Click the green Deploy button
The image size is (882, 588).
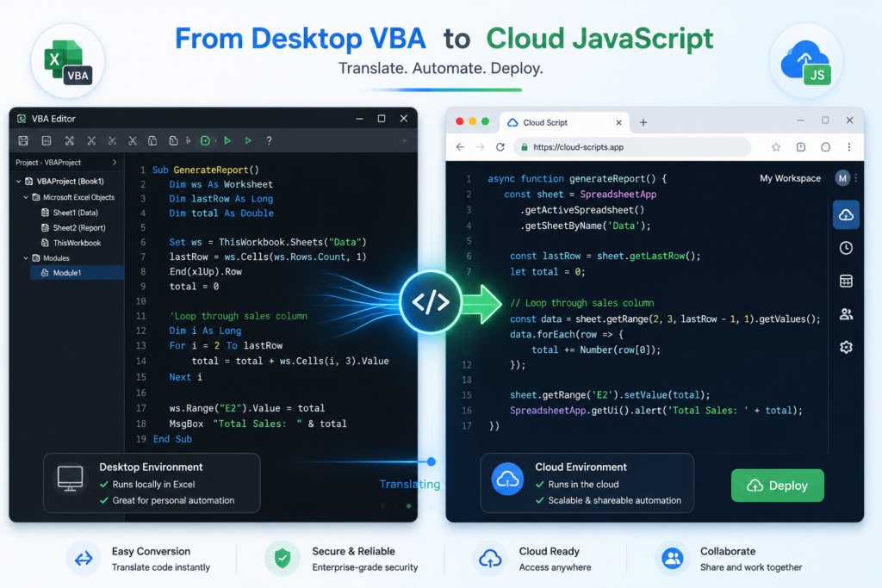[778, 486]
